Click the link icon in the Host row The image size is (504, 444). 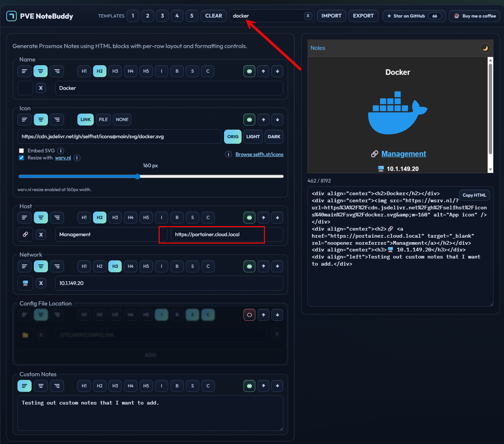click(x=25, y=234)
